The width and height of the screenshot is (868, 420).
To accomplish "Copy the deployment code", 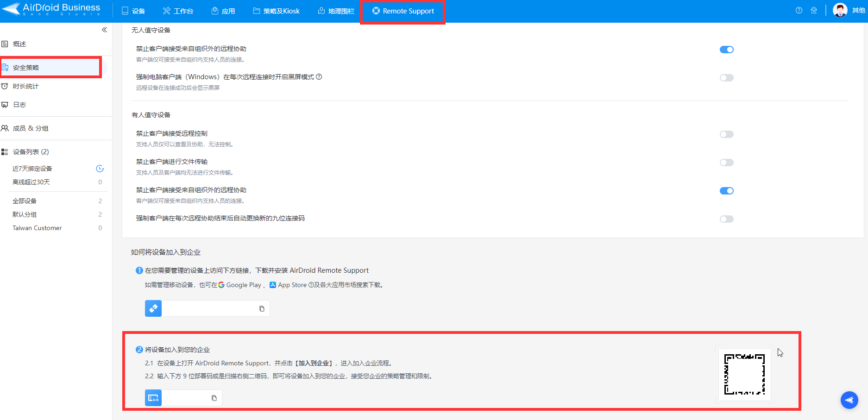I will click(x=214, y=398).
